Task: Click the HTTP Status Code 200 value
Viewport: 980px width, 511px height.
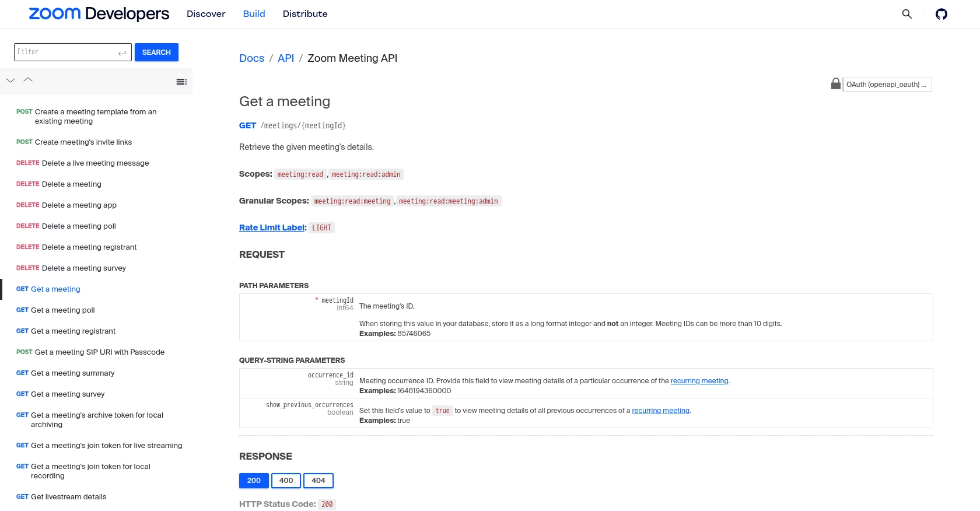Action: [x=327, y=505]
